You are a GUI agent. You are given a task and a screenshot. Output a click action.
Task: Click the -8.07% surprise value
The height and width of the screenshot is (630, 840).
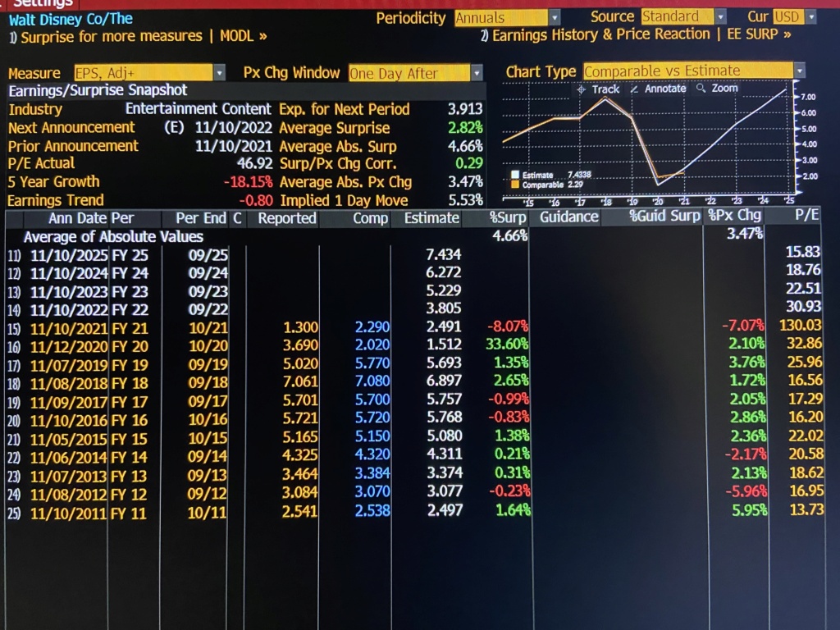coord(507,326)
